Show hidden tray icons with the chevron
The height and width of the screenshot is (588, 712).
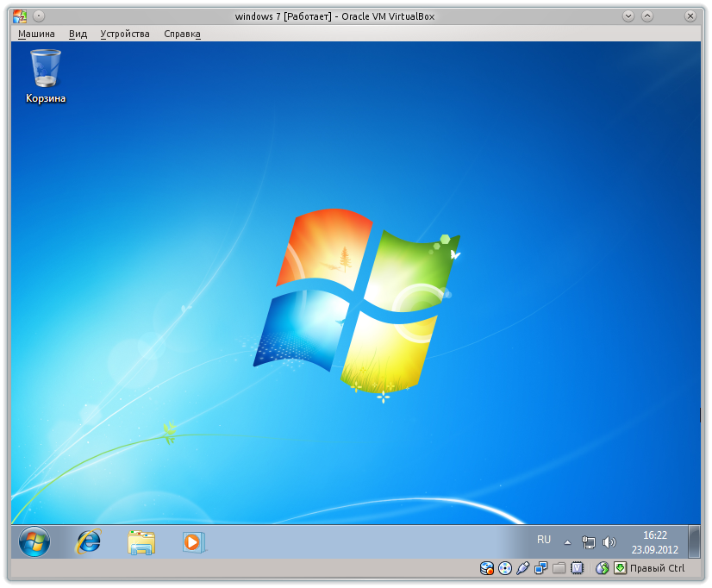567,542
